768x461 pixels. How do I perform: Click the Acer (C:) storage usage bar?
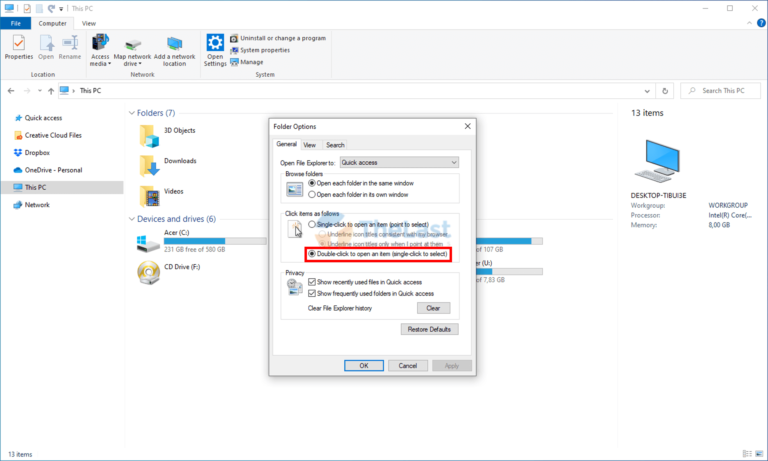(215, 241)
